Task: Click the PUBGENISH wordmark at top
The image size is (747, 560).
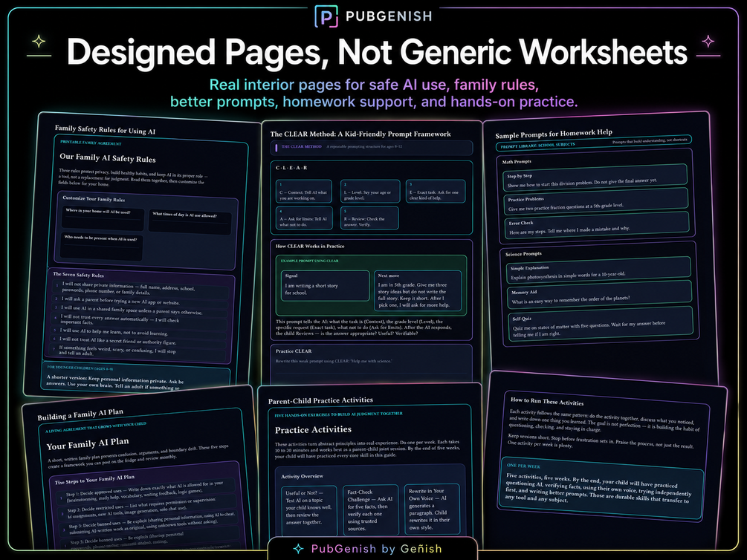Action: tap(389, 16)
